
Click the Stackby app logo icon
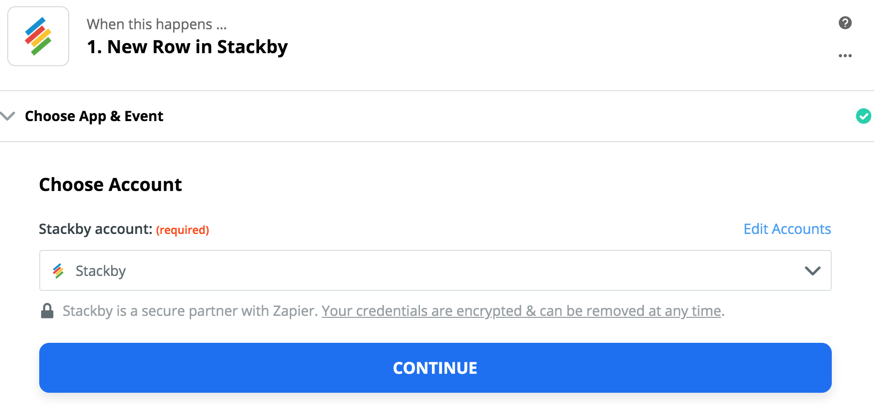pyautogui.click(x=38, y=37)
